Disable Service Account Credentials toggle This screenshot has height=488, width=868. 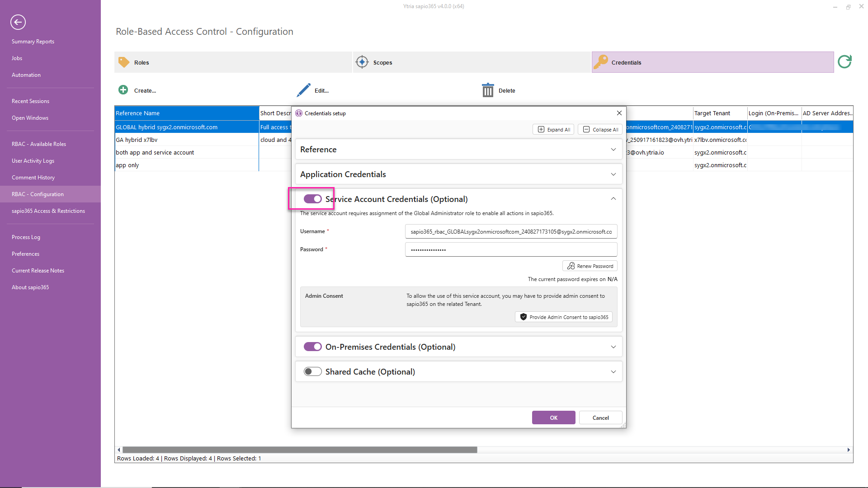coord(312,199)
